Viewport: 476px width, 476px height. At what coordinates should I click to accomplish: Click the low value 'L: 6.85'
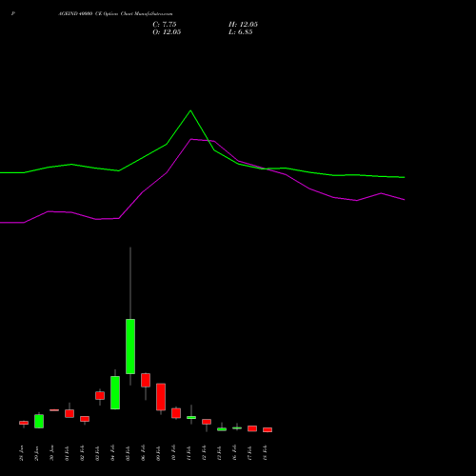click(241, 32)
